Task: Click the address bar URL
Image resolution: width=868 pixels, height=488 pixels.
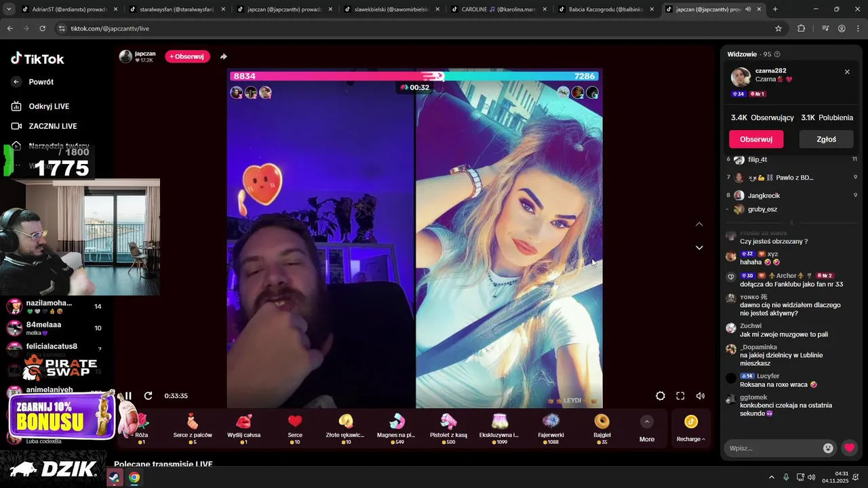Action: [x=110, y=28]
